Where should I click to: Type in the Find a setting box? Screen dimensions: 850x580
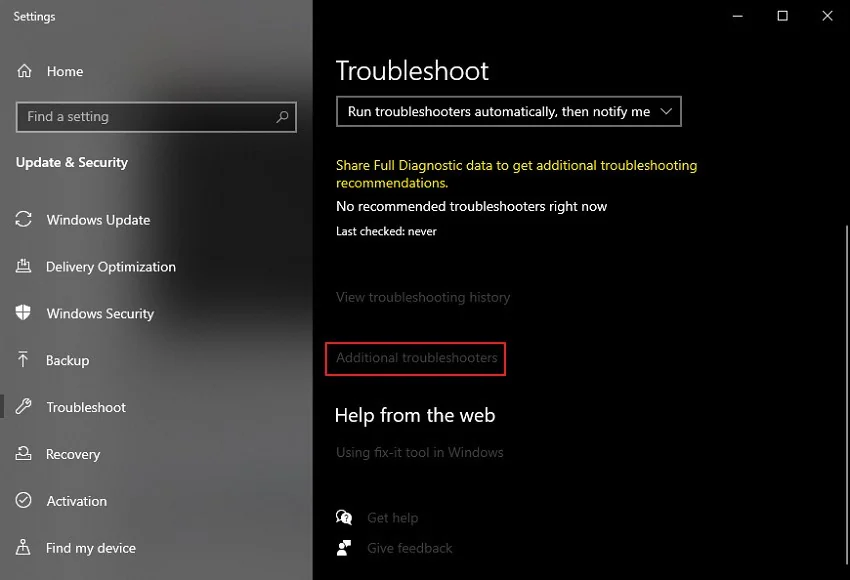pyautogui.click(x=145, y=117)
